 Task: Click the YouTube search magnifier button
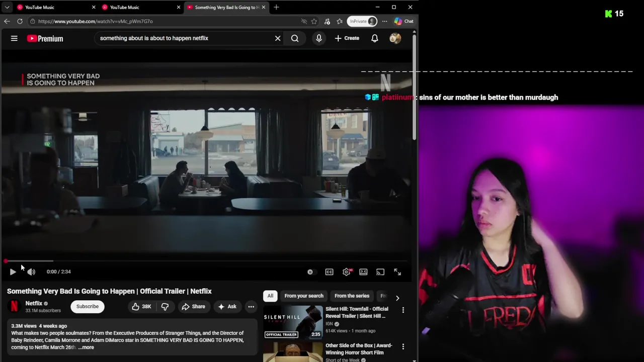coord(295,38)
